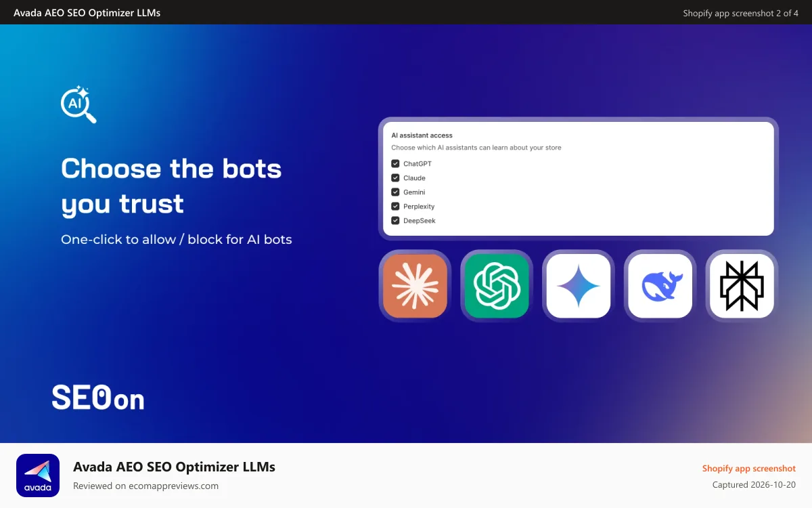The image size is (812, 508).
Task: Click the Claude starburst logo icon
Action: point(415,286)
